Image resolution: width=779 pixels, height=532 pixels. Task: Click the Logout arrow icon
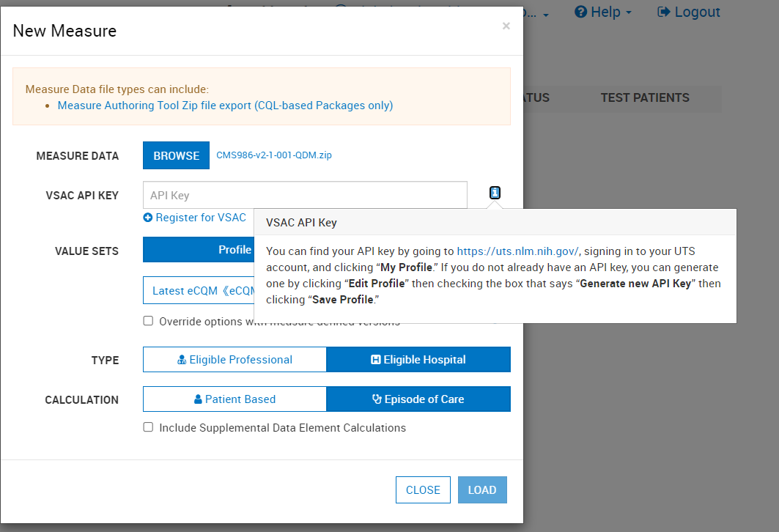pos(664,12)
